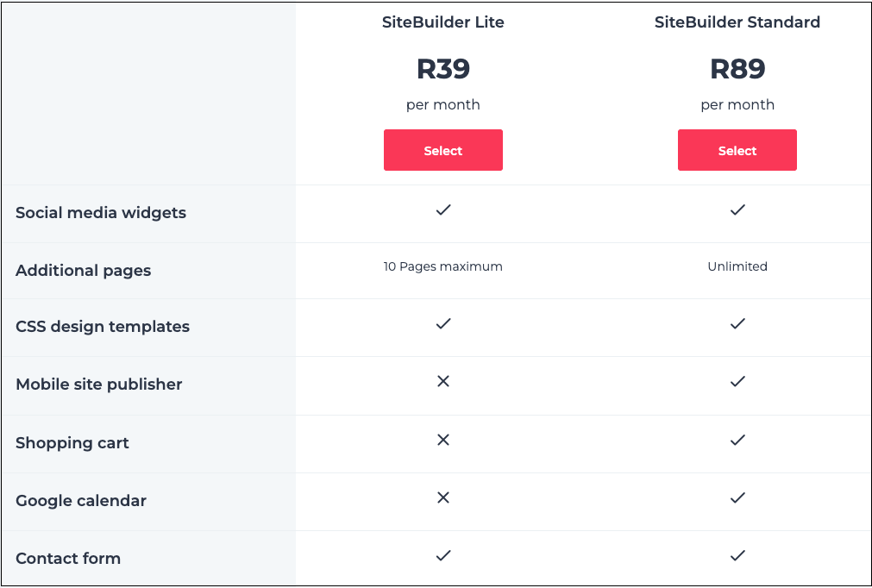Click the R39 price text
Image resolution: width=872 pixels, height=588 pixels.
(x=442, y=69)
